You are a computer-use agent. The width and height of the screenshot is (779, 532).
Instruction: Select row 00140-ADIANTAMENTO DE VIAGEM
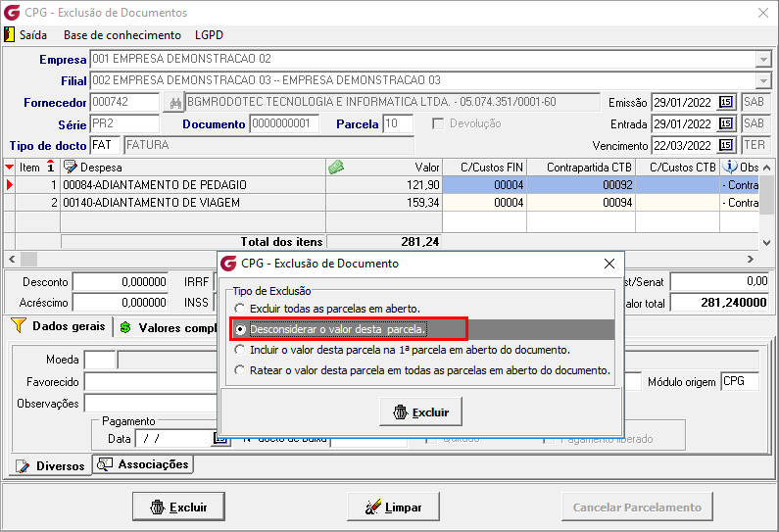193,203
